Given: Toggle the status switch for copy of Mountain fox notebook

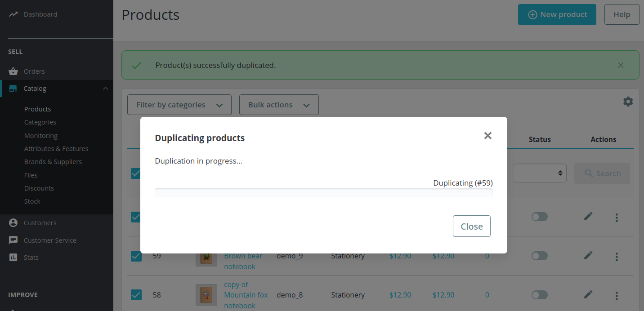Looking at the screenshot, I should 539,295.
